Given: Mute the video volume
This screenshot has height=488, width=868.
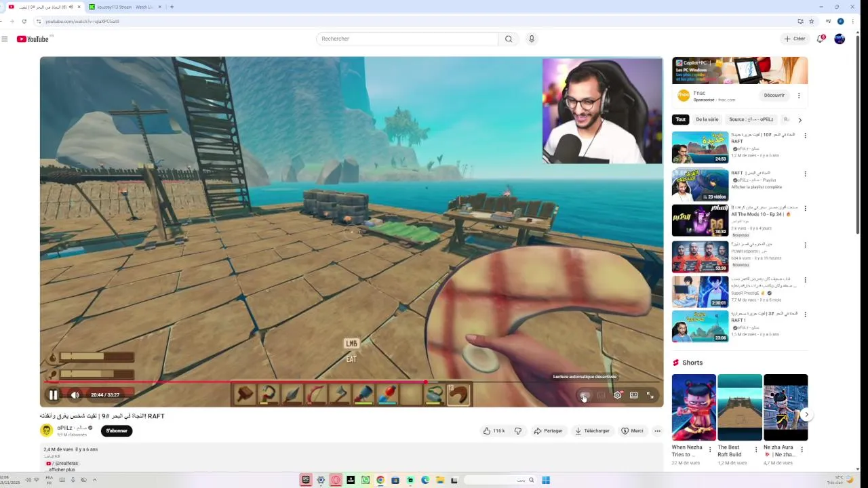Looking at the screenshot, I should click(x=75, y=395).
